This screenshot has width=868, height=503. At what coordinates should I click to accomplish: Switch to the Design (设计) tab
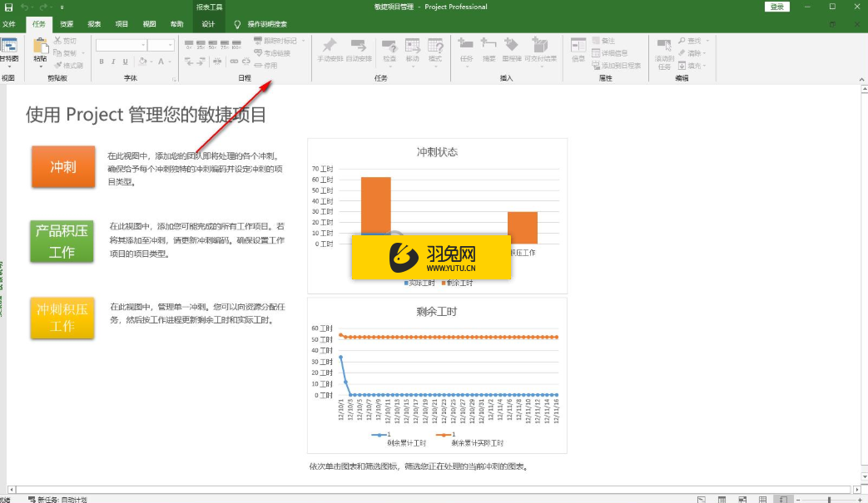[208, 24]
